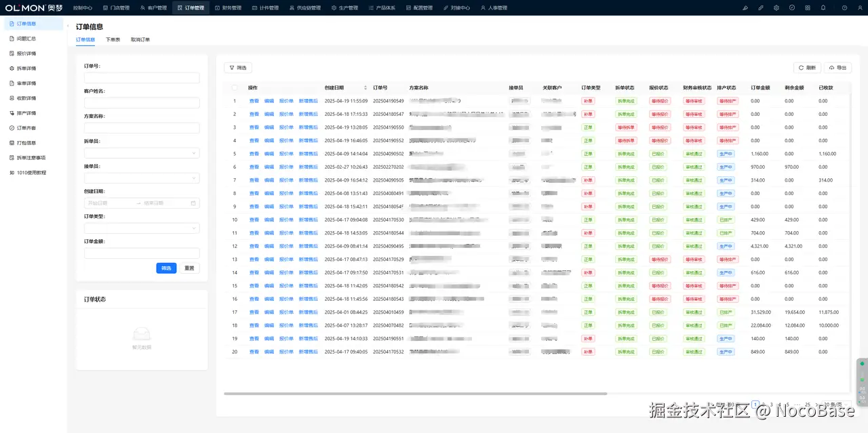The height and width of the screenshot is (433, 868).
Task: Switch to the 下单表 tab
Action: click(113, 40)
